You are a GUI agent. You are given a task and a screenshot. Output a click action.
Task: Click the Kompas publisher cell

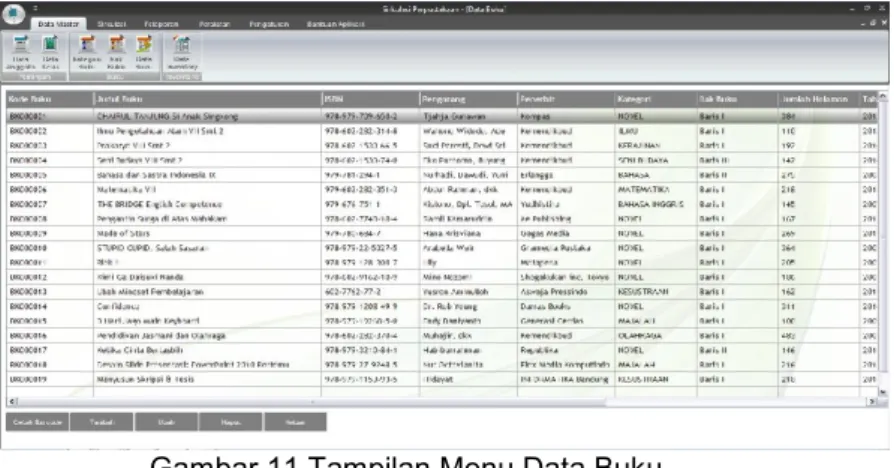(566, 116)
